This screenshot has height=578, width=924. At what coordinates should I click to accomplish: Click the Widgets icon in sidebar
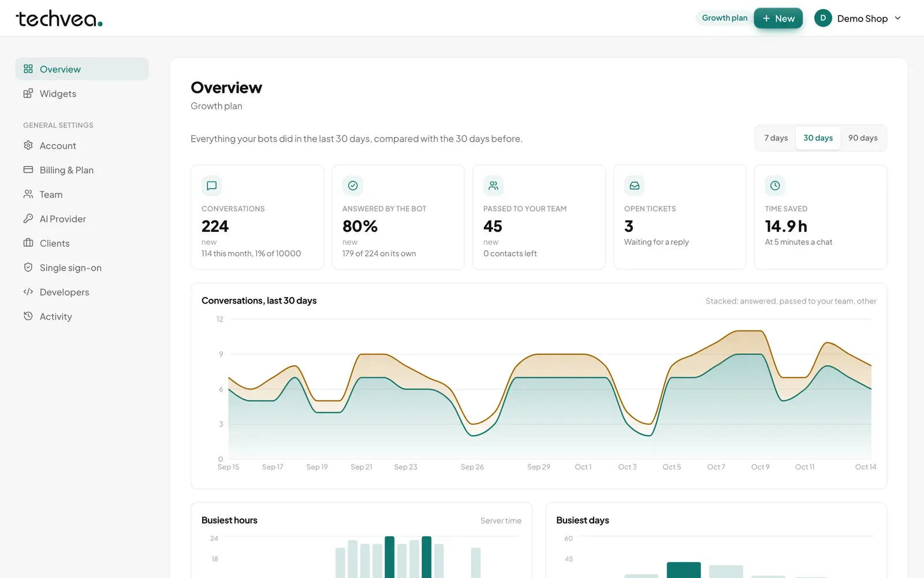[x=28, y=93]
